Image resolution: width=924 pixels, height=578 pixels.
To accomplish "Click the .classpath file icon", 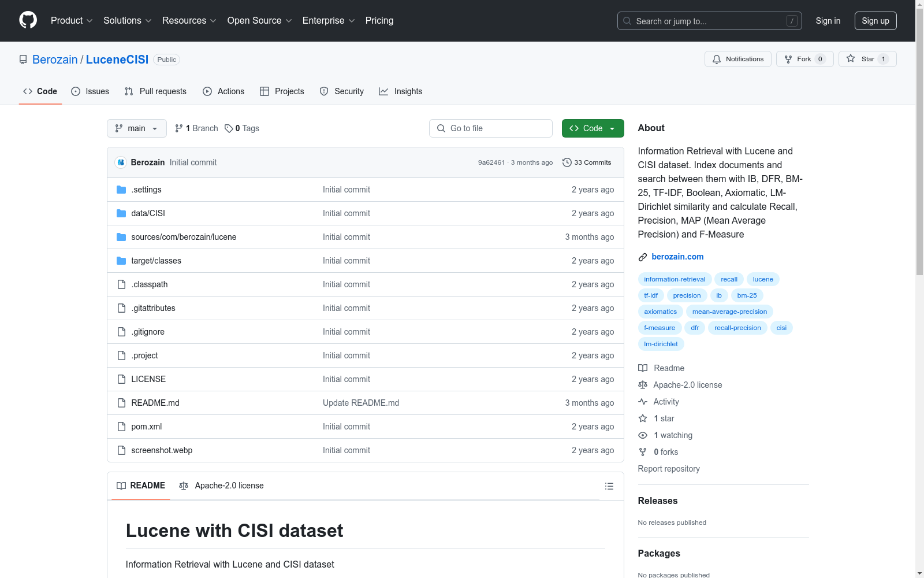I will click(121, 284).
